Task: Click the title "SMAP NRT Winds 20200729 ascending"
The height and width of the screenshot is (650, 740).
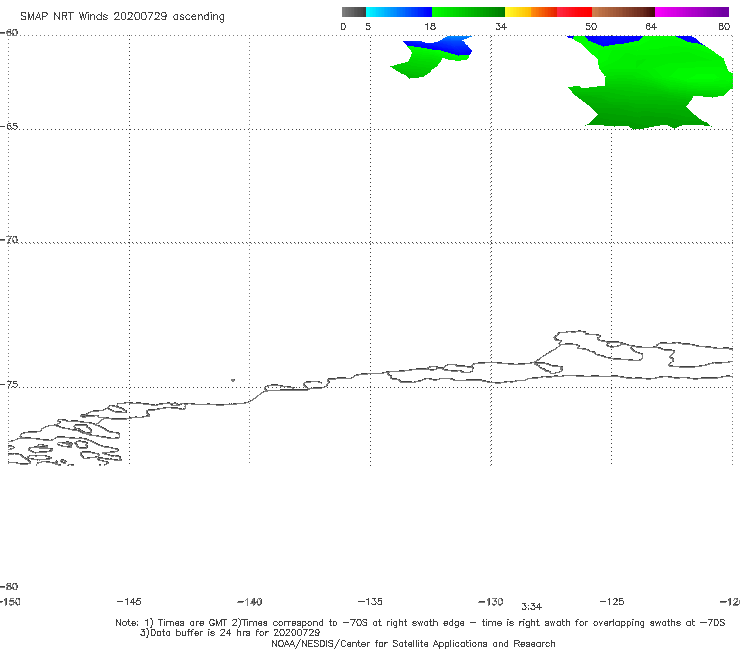Action: point(122,17)
